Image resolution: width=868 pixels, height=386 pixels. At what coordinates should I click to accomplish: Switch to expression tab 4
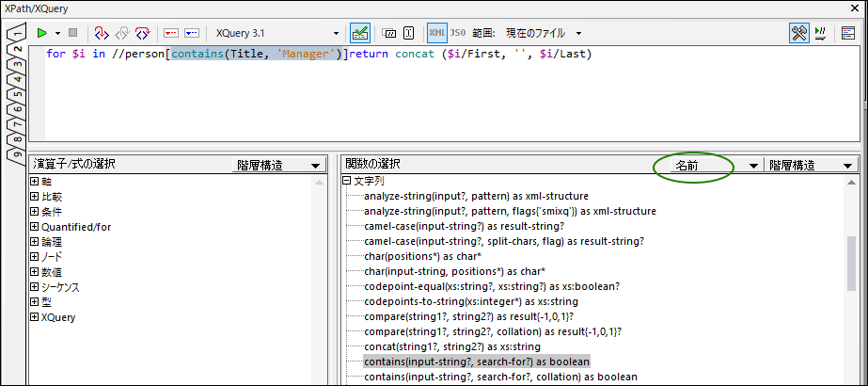[17, 79]
